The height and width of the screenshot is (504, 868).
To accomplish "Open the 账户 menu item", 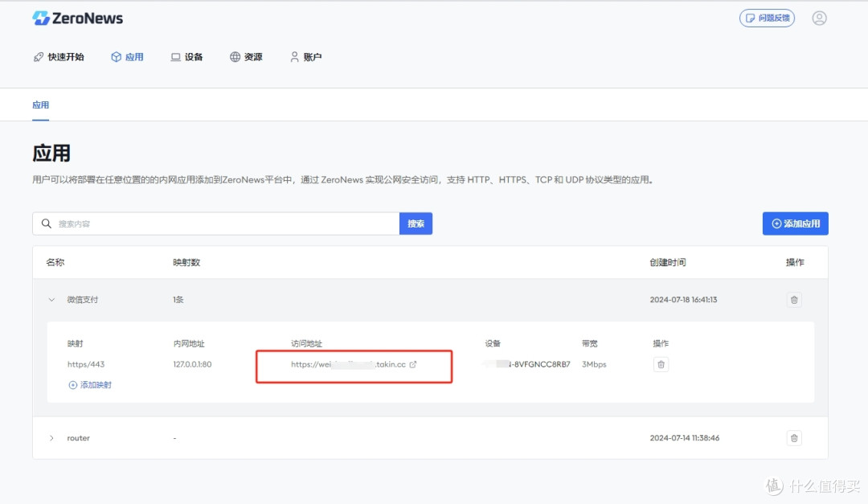I will [306, 57].
